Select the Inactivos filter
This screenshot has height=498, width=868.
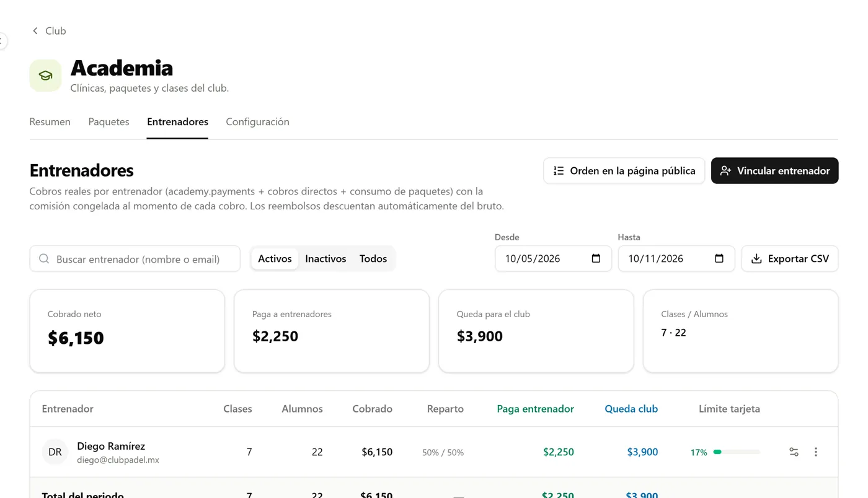click(325, 259)
